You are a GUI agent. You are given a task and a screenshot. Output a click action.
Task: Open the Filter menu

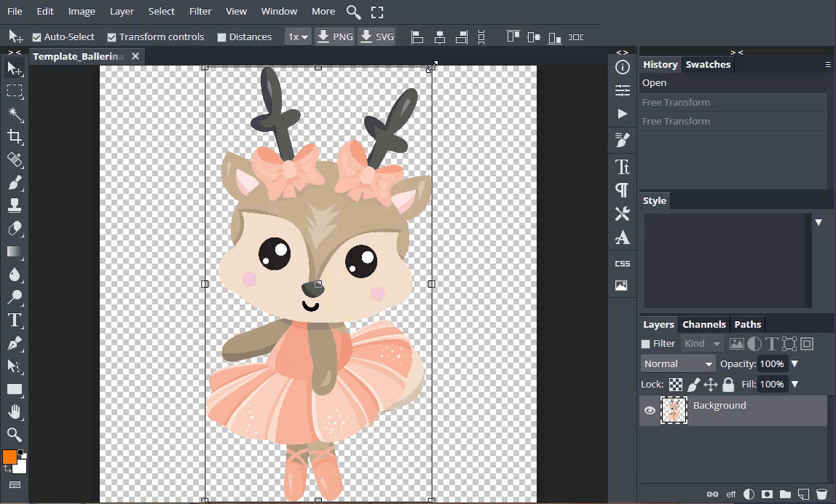(200, 11)
